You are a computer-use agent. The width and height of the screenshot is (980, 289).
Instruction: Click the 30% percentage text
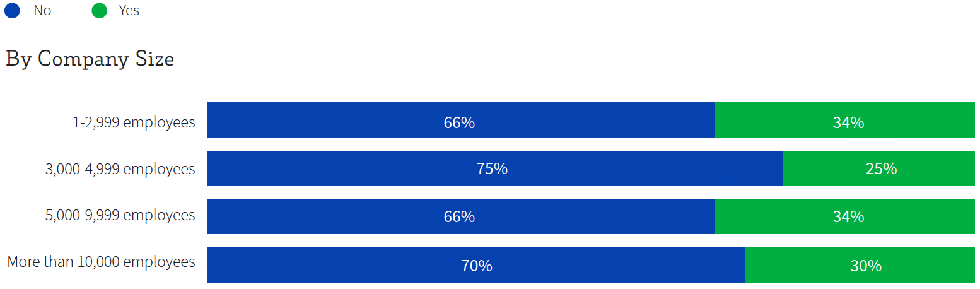(x=865, y=266)
